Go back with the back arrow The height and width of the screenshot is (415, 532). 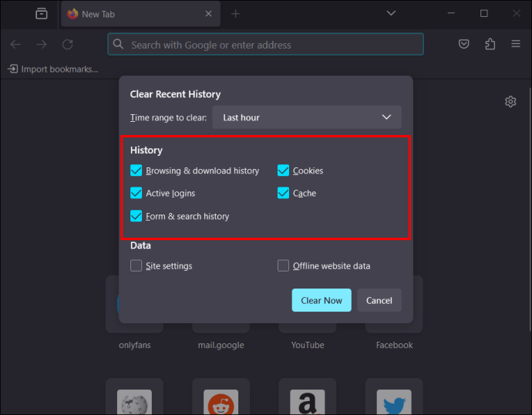coord(15,45)
